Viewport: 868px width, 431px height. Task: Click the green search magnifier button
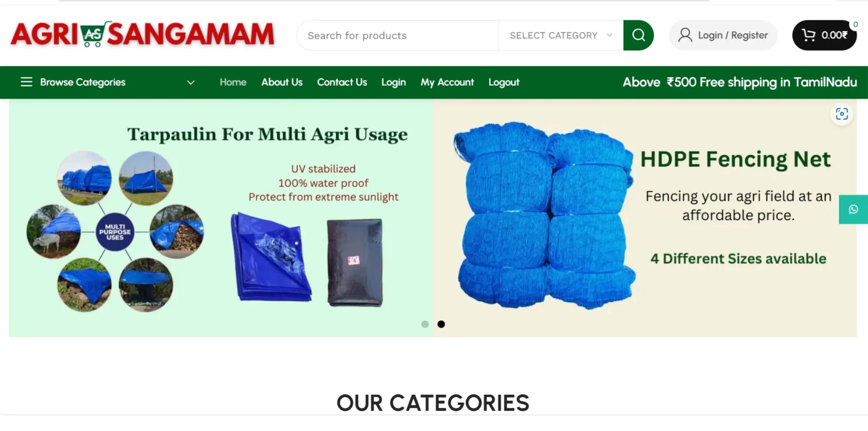(638, 35)
